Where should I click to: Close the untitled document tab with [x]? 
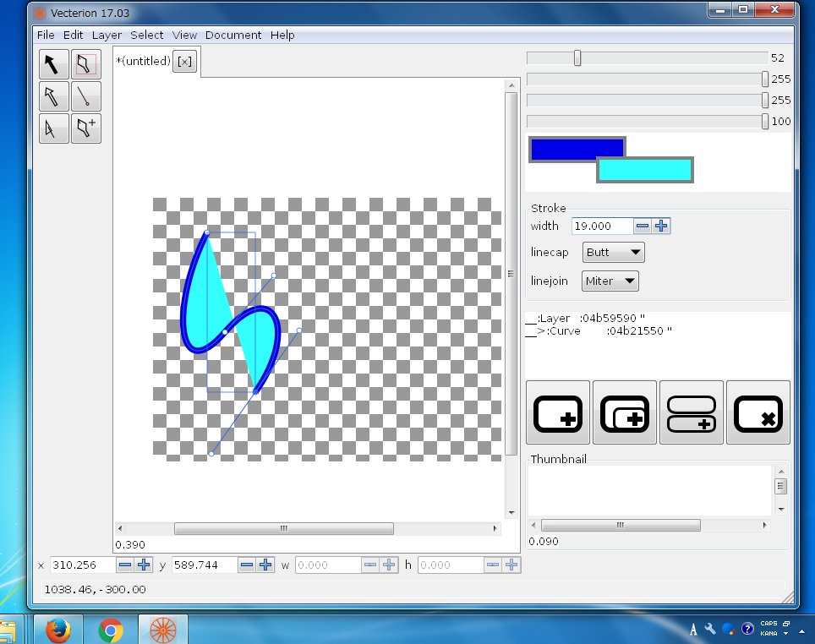pos(184,62)
